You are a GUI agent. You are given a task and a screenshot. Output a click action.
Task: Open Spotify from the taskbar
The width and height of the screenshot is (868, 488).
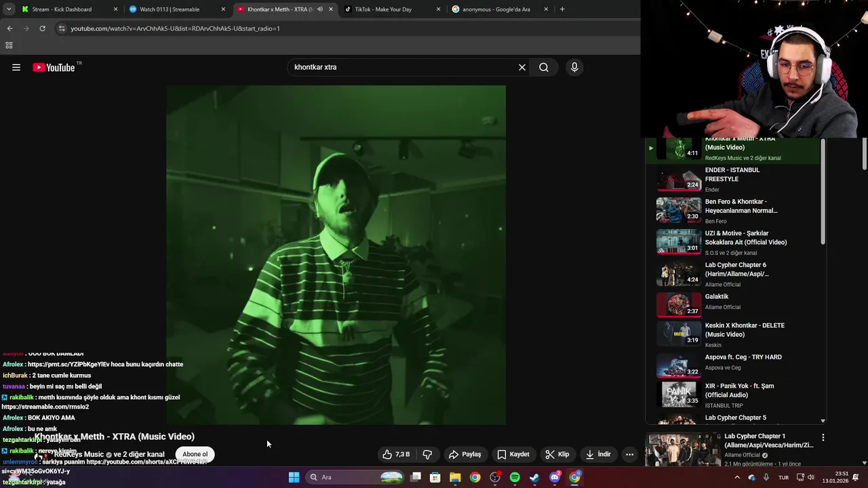click(515, 477)
